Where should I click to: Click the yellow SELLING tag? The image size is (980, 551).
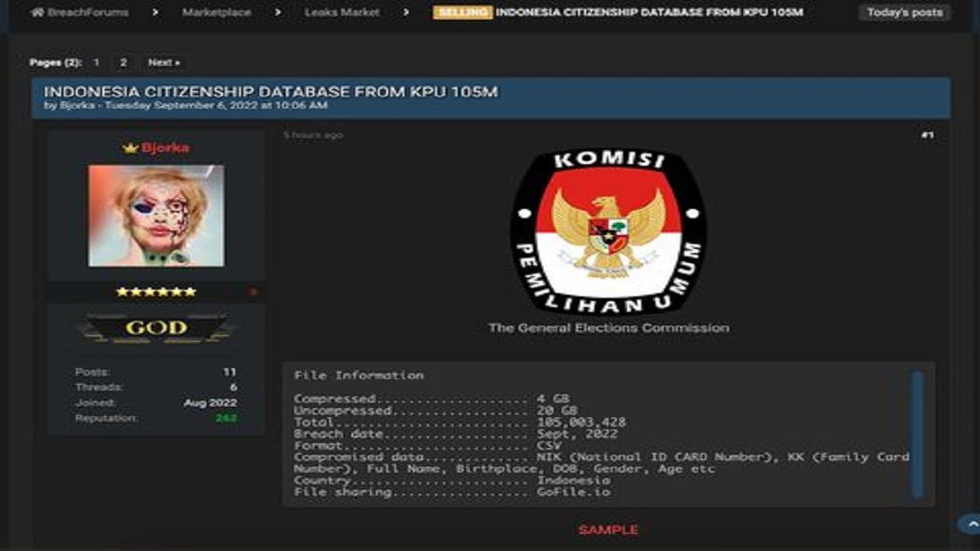[462, 12]
